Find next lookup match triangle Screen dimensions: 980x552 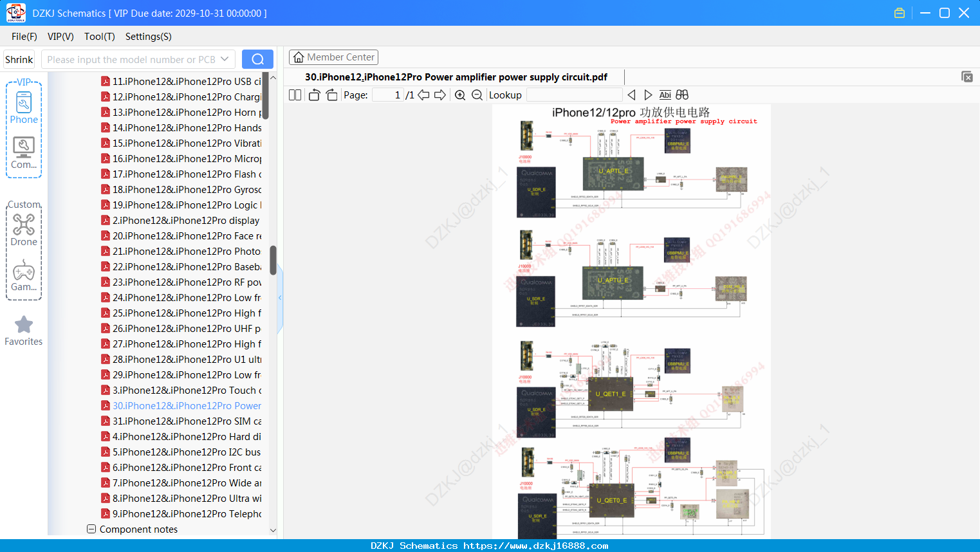[648, 95]
